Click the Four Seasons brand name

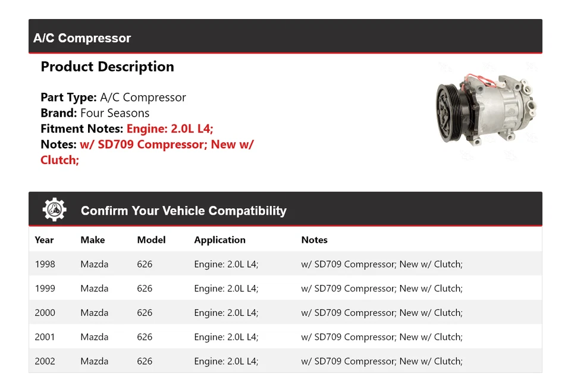[114, 112]
